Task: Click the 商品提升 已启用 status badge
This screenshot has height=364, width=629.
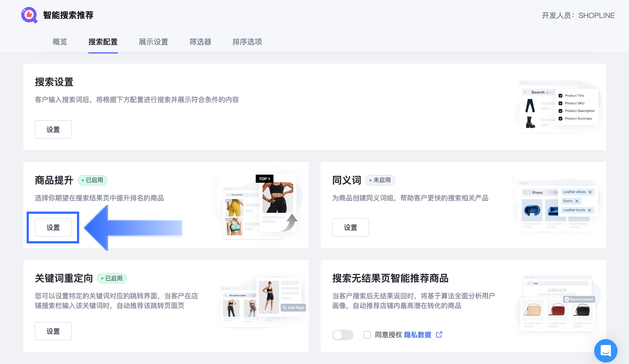Action: click(x=92, y=180)
